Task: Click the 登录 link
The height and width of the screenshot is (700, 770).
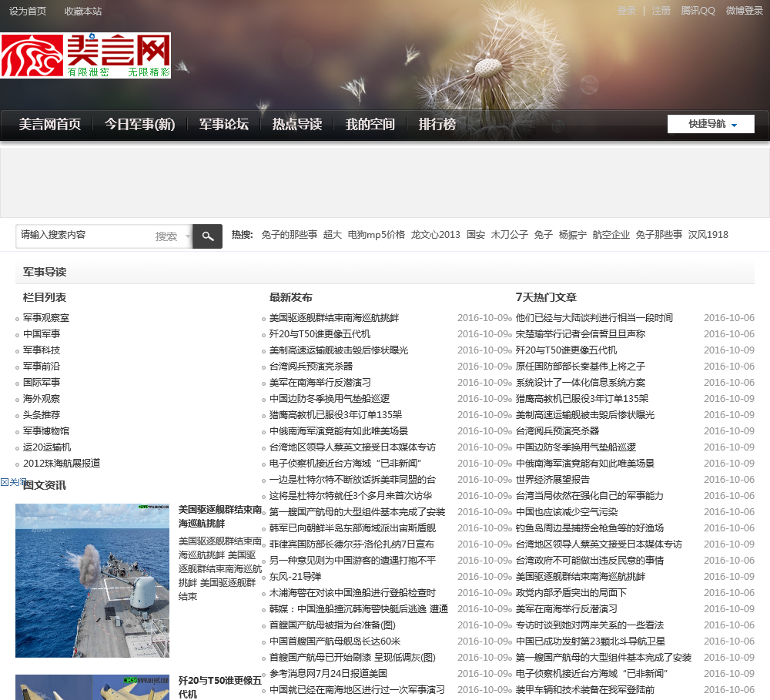Action: (x=627, y=10)
